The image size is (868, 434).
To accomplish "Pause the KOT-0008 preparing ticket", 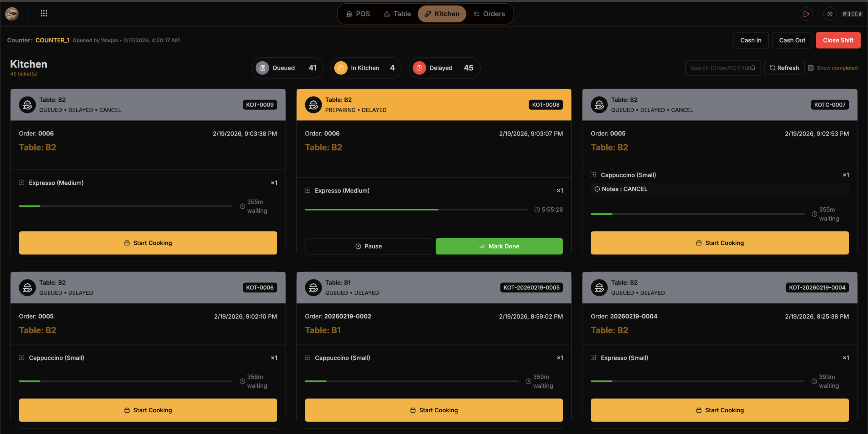I will (368, 246).
